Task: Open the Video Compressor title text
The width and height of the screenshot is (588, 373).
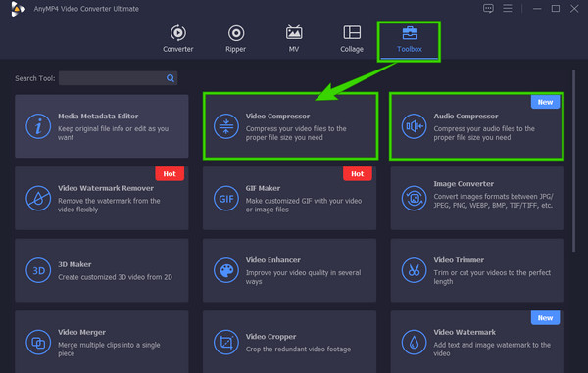Action: [278, 117]
